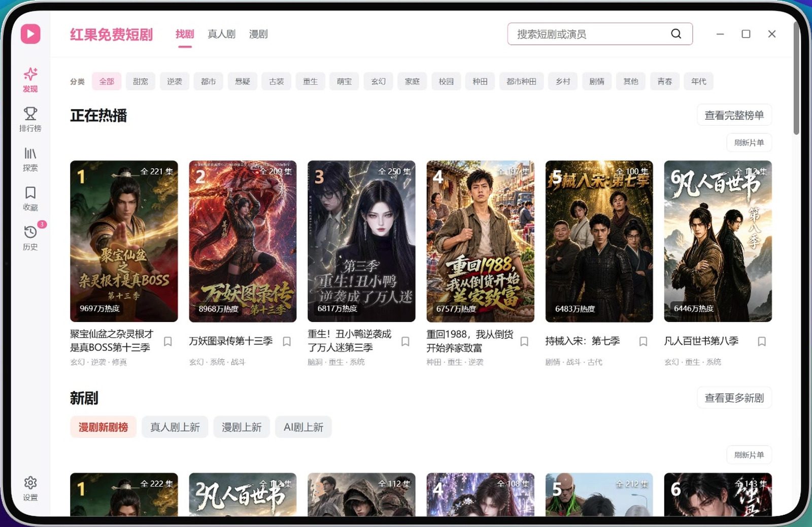This screenshot has height=527, width=812.
Task: Bookmark 持械入宋：第七季
Action: (x=643, y=341)
